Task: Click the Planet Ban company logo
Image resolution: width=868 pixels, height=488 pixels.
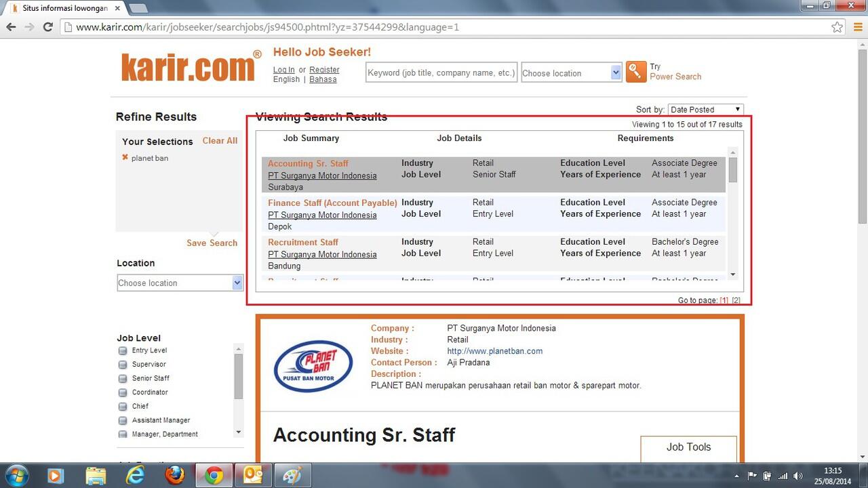Action: pyautogui.click(x=313, y=366)
